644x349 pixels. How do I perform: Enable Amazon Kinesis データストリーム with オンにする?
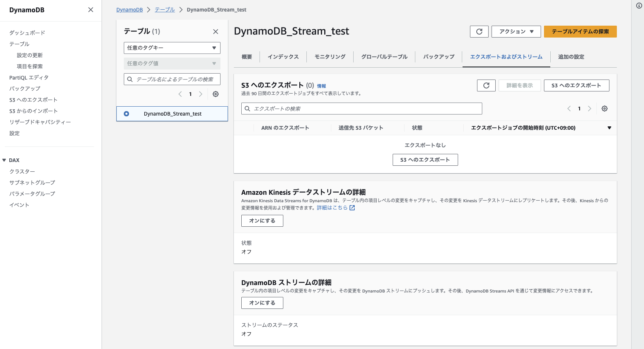(x=262, y=220)
